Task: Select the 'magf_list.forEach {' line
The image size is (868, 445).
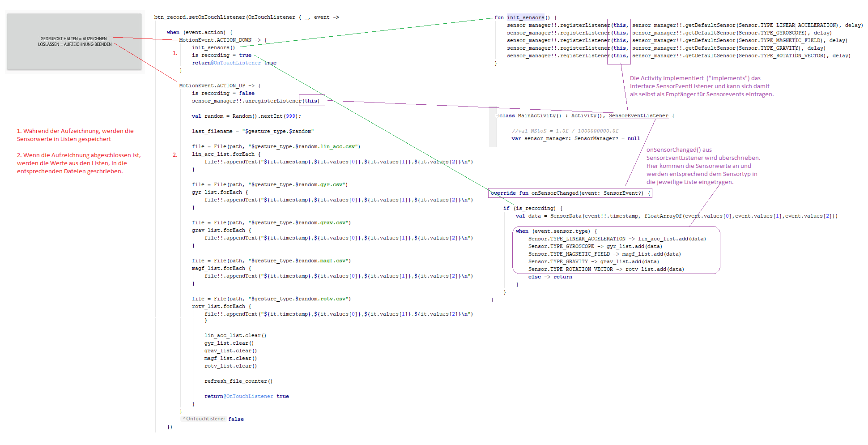Action: [x=221, y=269]
